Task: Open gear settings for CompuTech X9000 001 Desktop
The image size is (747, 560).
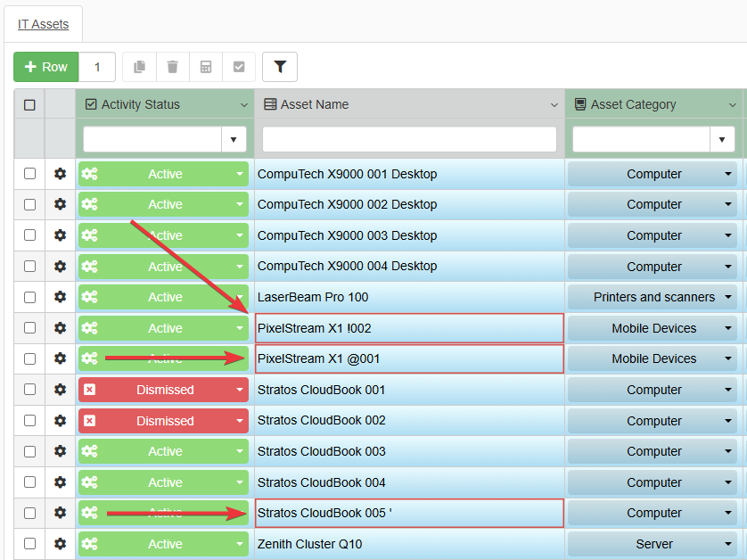Action: [60, 174]
